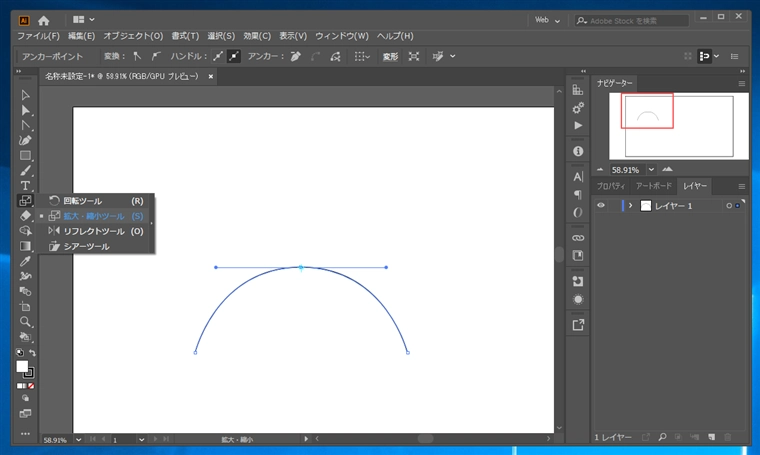Click the レイヤー 1 thumbnail

(x=646, y=206)
